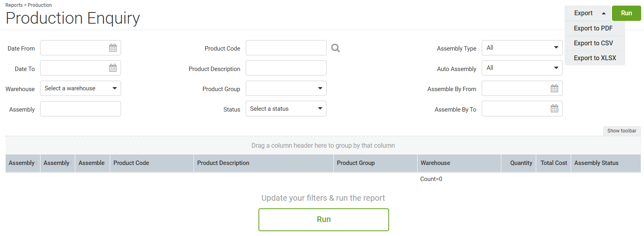Expand the Warehouse dropdown
This screenshot has height=236, width=644.
[x=81, y=88]
